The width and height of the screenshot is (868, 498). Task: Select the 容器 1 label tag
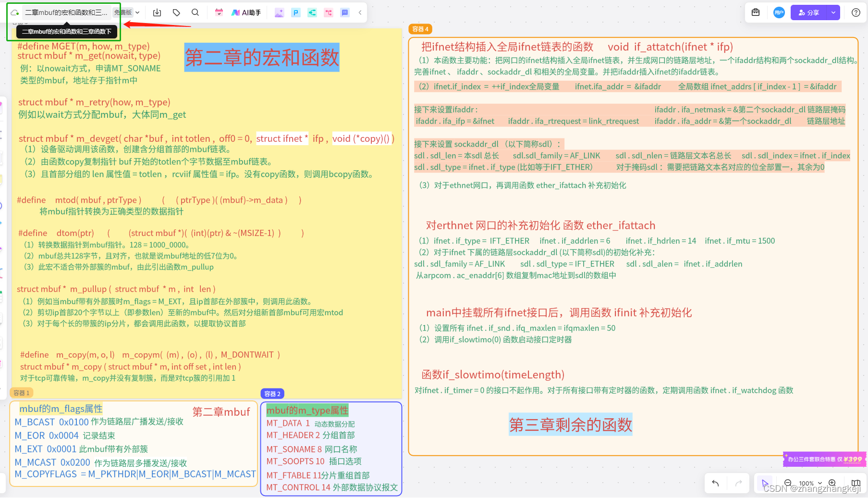point(21,393)
